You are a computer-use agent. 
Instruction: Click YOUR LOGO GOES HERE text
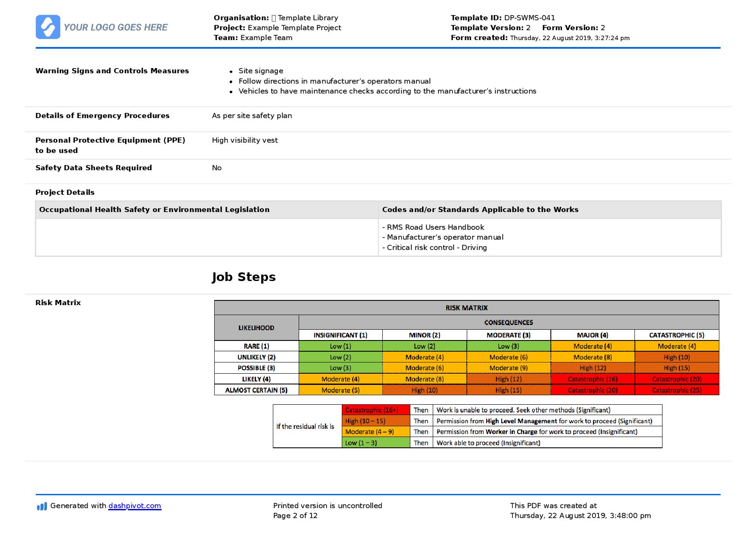point(116,28)
